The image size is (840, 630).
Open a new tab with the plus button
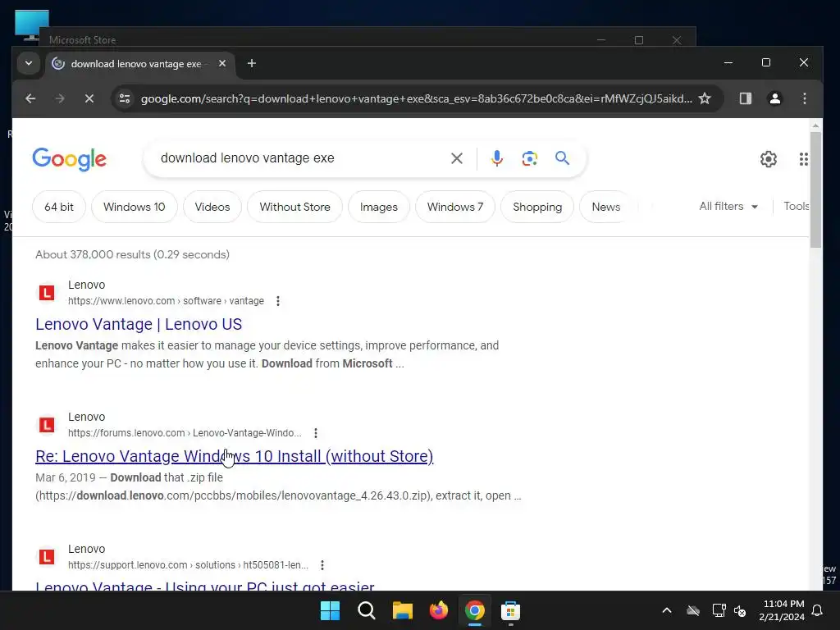(x=251, y=64)
